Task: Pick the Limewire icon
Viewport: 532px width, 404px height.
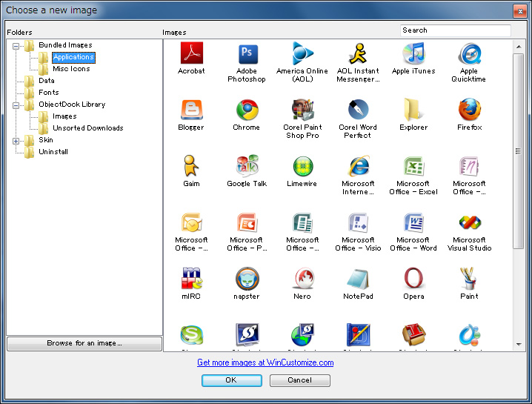Action: tap(302, 166)
